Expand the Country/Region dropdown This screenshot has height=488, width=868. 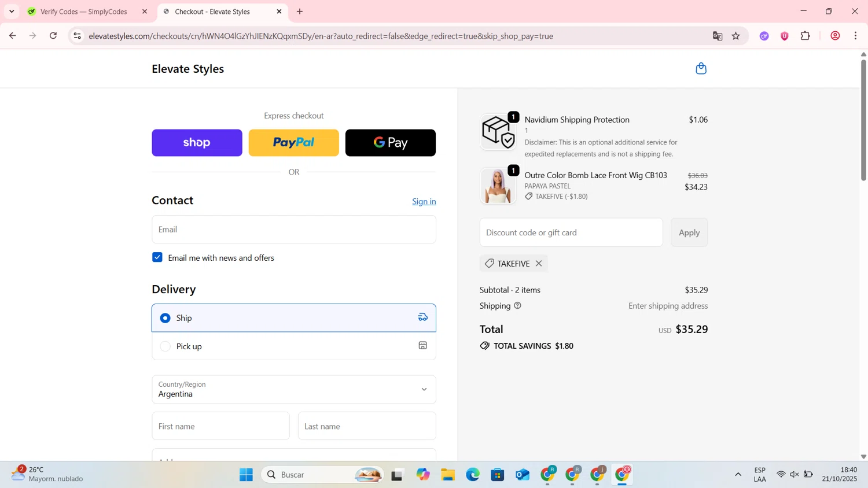click(x=294, y=390)
